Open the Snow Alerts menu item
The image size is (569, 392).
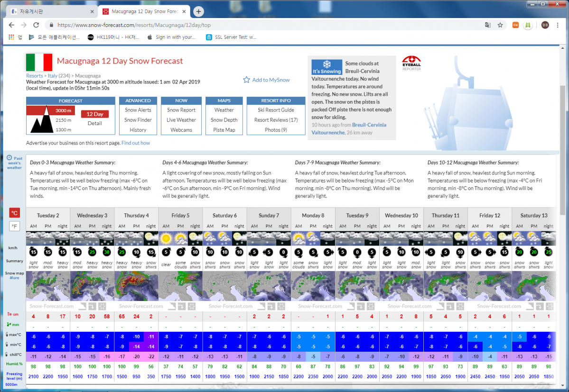coord(138,110)
